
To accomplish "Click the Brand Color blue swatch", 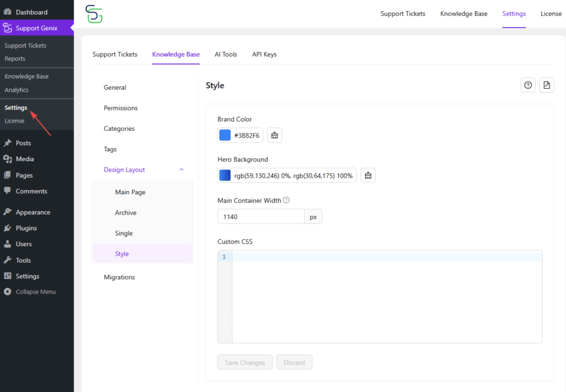I will click(x=225, y=135).
